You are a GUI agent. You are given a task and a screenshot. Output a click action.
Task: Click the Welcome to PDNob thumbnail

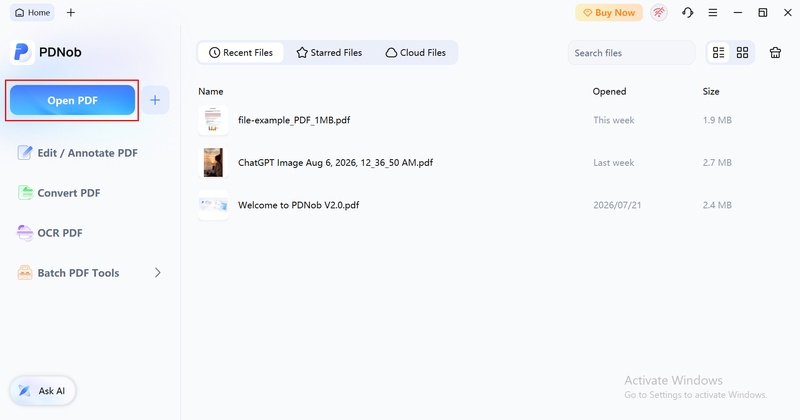pos(213,205)
